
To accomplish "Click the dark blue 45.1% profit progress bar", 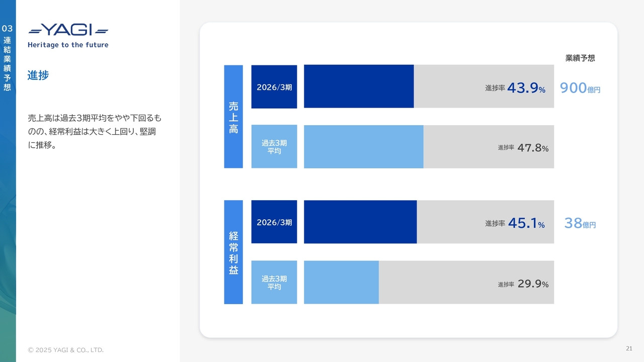I will [x=360, y=222].
